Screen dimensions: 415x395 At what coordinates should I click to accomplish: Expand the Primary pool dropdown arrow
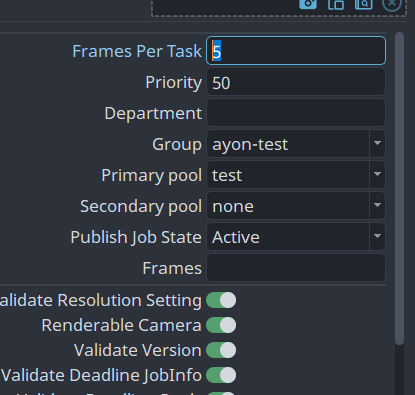pyautogui.click(x=377, y=174)
